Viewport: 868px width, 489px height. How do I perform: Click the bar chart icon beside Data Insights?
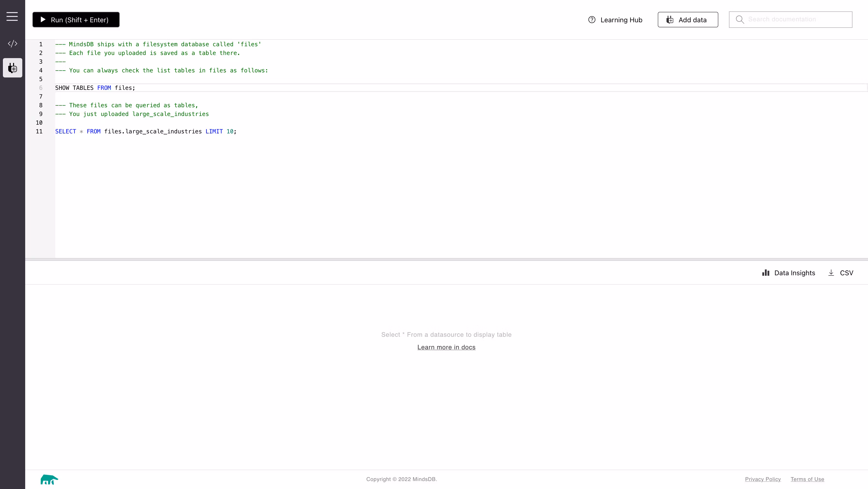pyautogui.click(x=766, y=273)
